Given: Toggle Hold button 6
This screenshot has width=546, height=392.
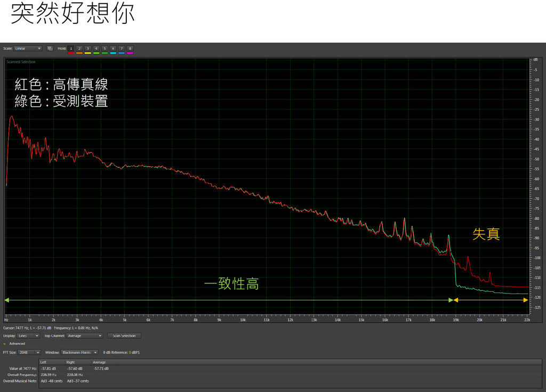Looking at the screenshot, I should (113, 48).
